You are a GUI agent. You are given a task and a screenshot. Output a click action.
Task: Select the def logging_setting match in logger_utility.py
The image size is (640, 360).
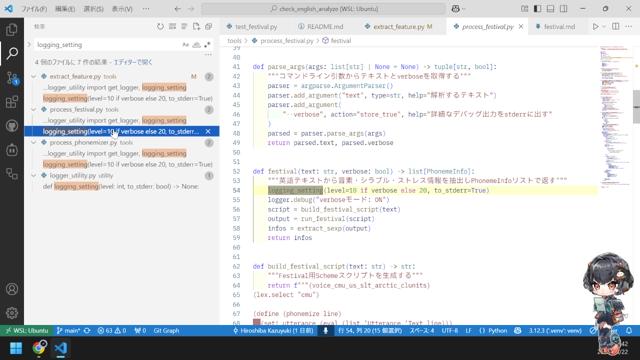click(122, 187)
